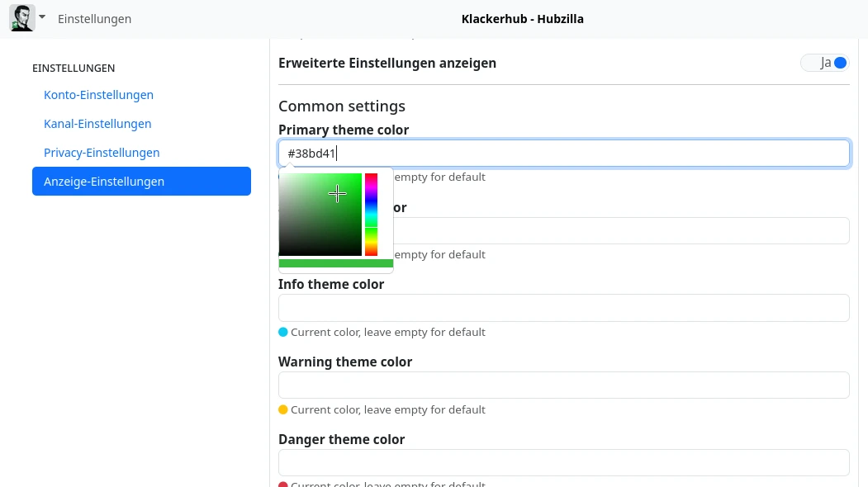Click the input field under the color picker popup

tap(619, 231)
